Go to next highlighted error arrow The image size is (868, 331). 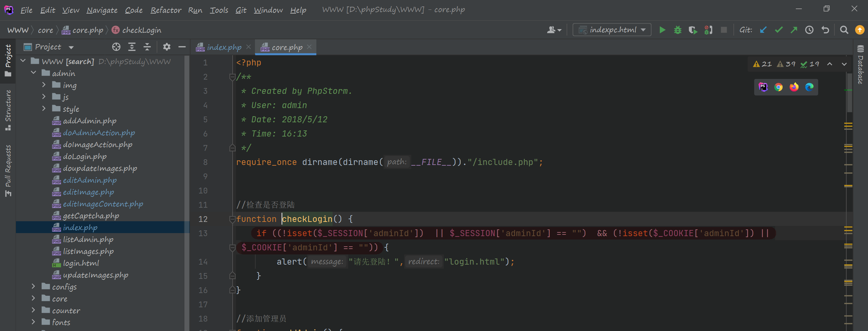point(844,64)
